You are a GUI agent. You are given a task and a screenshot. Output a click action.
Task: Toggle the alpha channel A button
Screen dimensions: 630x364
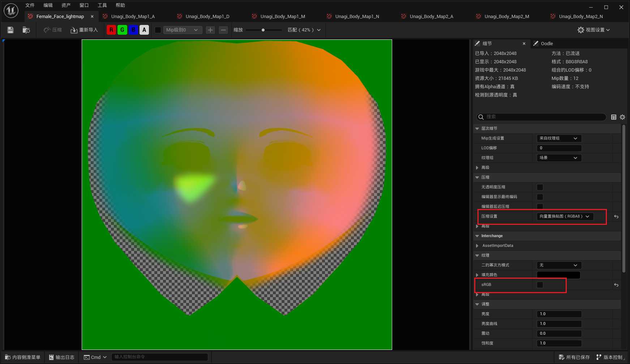click(x=144, y=30)
